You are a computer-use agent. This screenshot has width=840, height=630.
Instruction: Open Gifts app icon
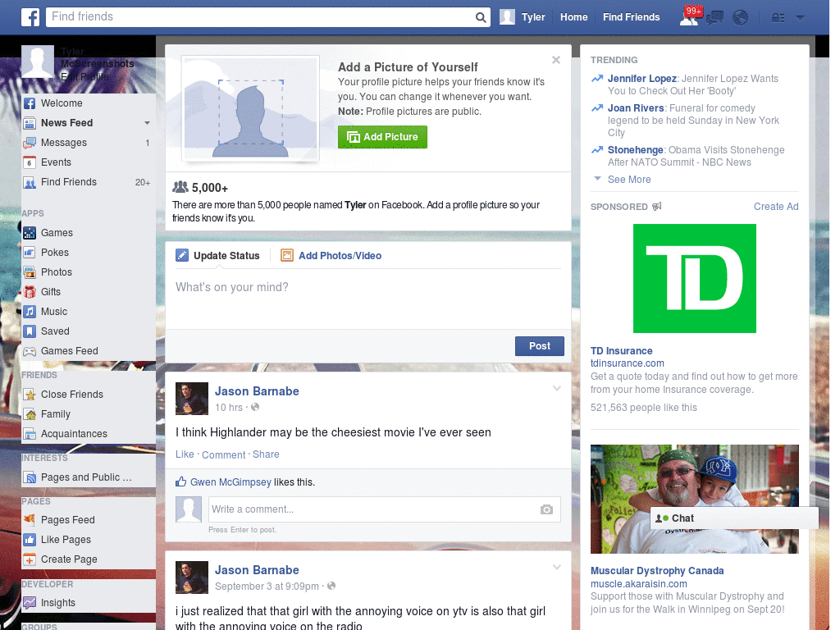pyautogui.click(x=30, y=292)
